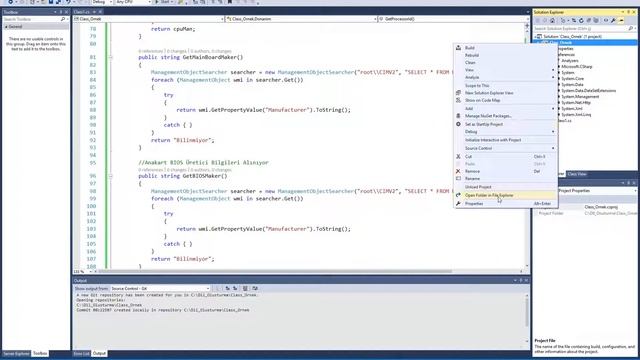This screenshot has width=640, height=360.
Task: Click the Open Folder arrow icon
Action: (x=458, y=196)
